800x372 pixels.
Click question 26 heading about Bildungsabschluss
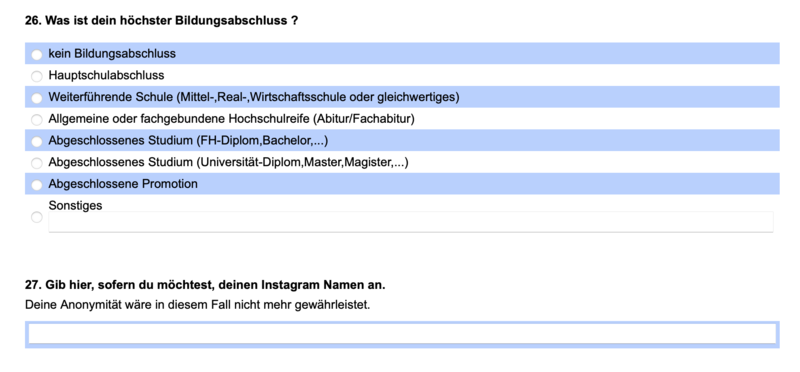click(161, 21)
